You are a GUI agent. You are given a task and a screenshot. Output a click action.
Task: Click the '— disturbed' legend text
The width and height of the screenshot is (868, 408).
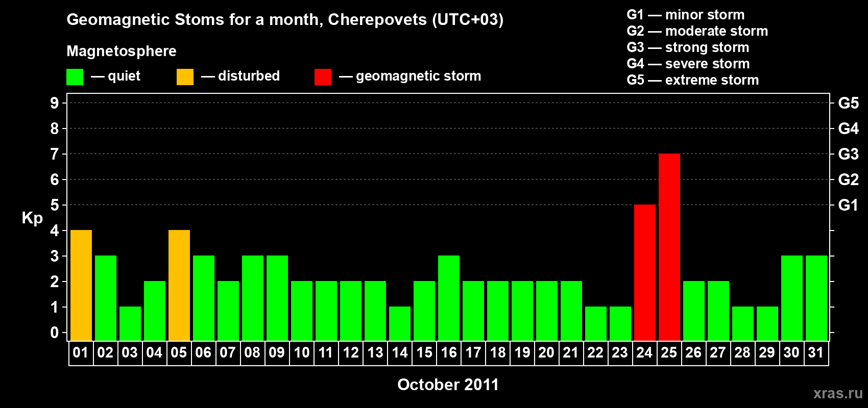tap(240, 76)
